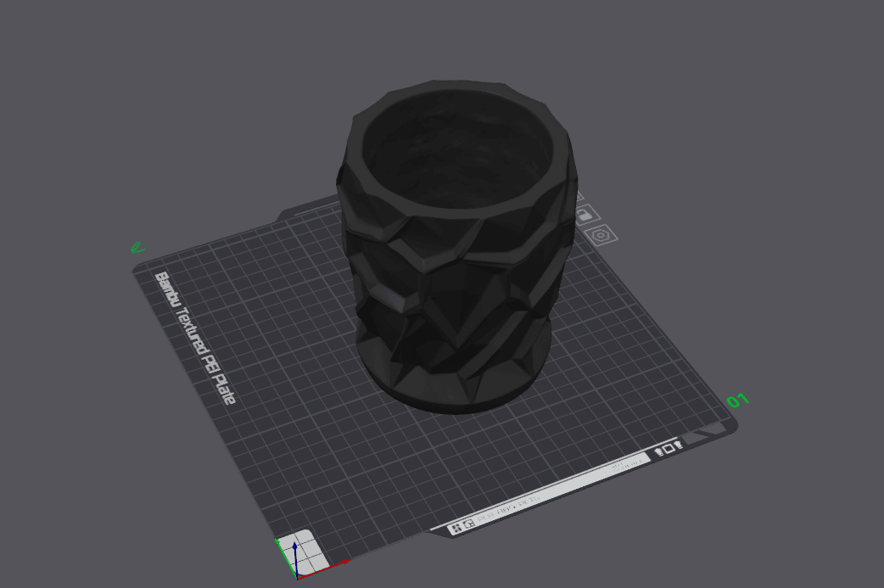Click the green plate number 01
Viewport: 884px width, 588px height.
tap(737, 400)
